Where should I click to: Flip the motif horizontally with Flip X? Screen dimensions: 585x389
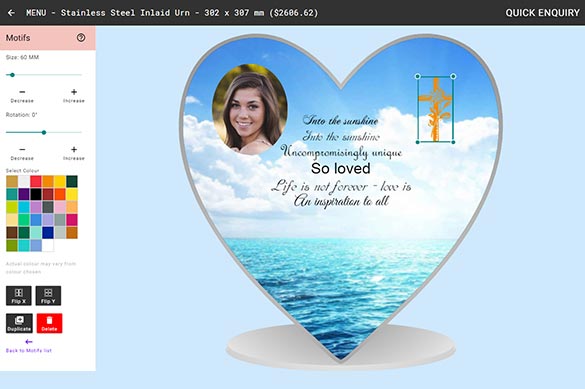pyautogui.click(x=19, y=295)
